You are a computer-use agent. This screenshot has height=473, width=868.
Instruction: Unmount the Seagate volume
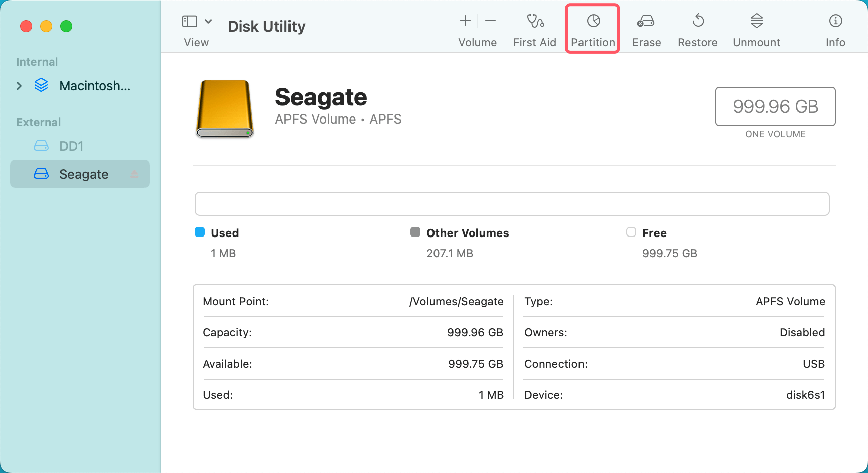click(756, 28)
